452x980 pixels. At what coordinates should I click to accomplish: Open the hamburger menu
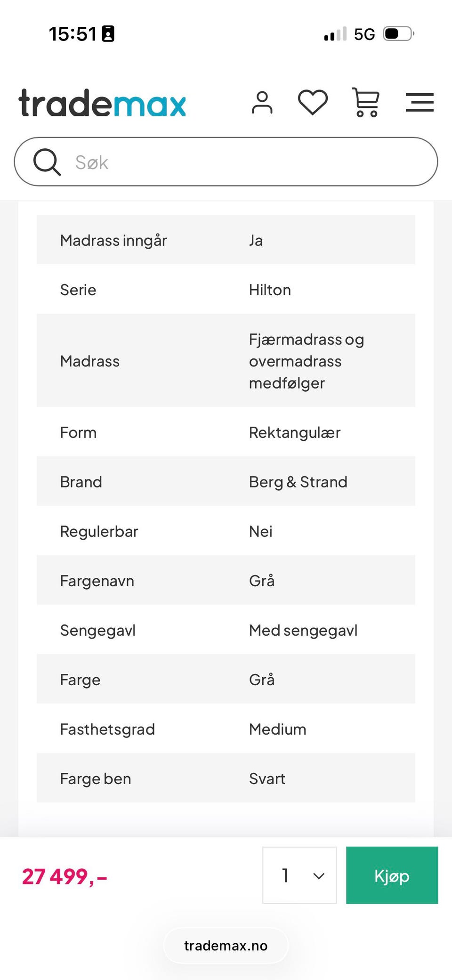420,103
